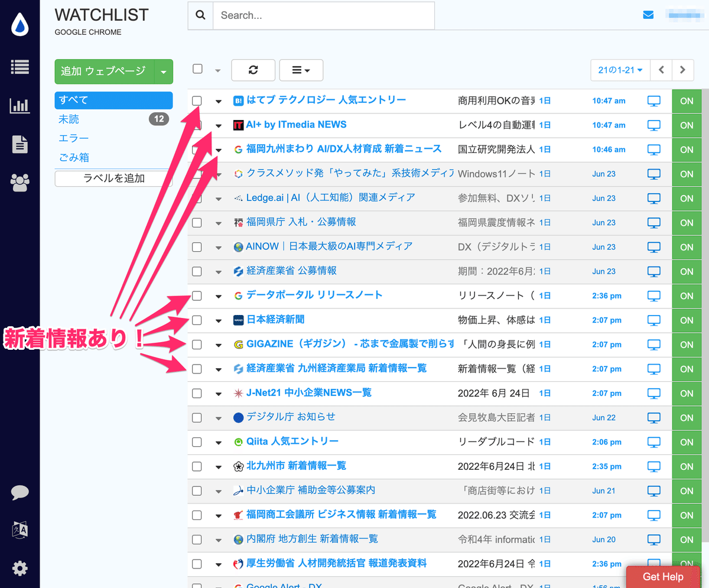The width and height of the screenshot is (709, 588).
Task: Click monitor icon for AI+ by ITmedia NEWS row
Action: tap(653, 125)
